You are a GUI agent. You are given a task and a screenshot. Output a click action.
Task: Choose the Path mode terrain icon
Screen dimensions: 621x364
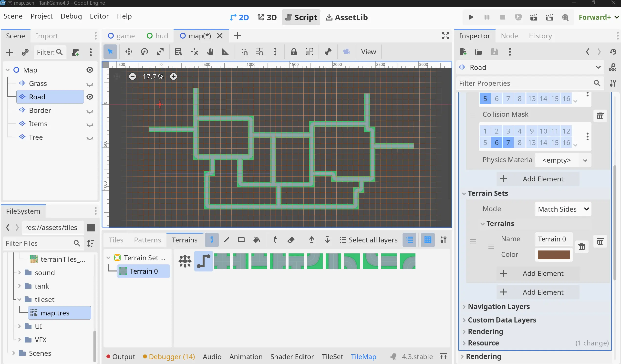point(204,261)
